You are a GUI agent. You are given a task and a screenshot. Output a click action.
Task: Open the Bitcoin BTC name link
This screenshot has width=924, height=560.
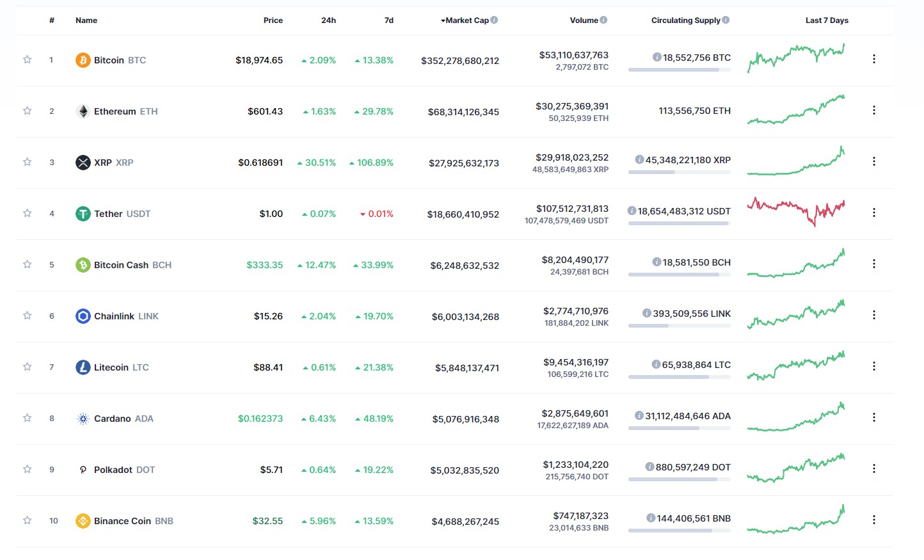tap(120, 60)
